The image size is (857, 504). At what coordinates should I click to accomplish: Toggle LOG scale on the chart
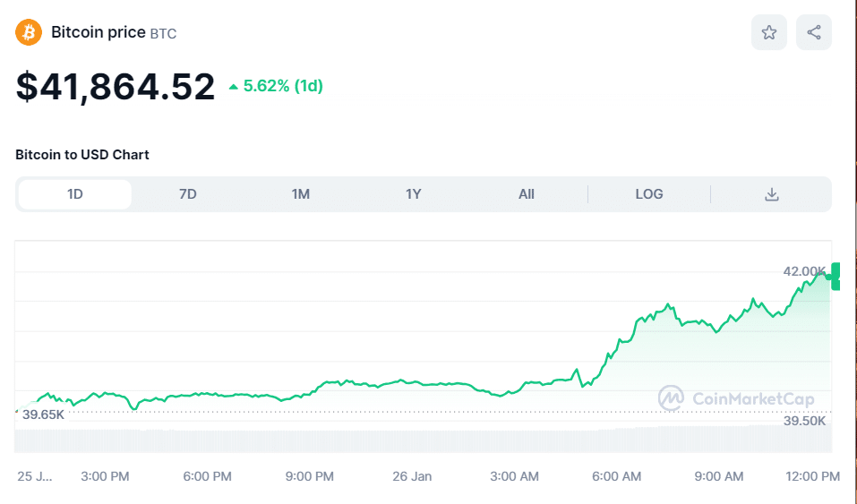point(649,194)
